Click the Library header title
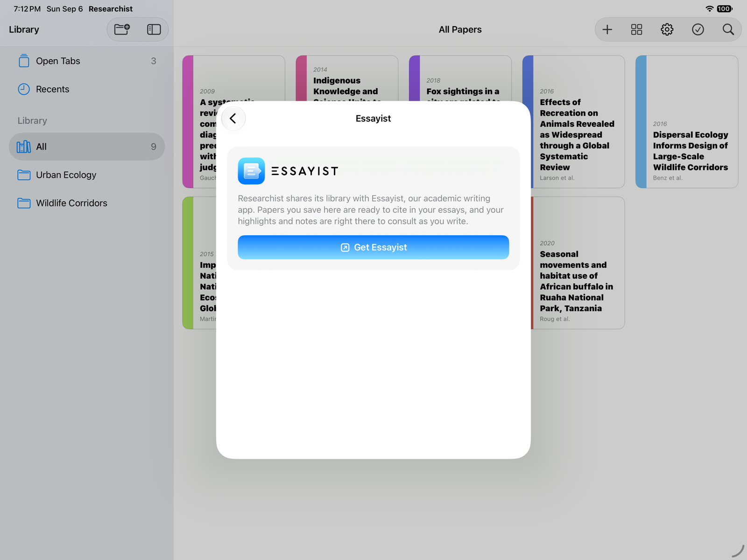The height and width of the screenshot is (560, 747). [24, 29]
